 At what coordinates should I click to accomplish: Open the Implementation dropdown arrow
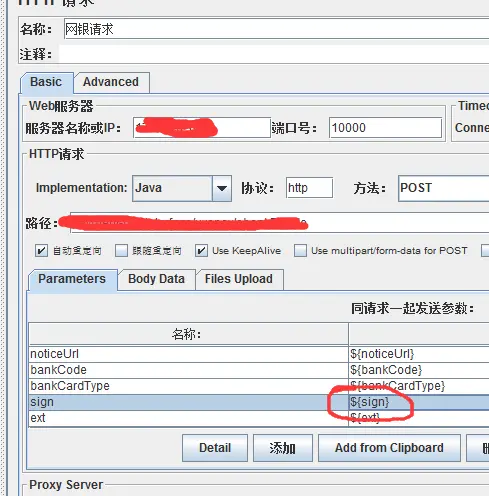click(222, 188)
